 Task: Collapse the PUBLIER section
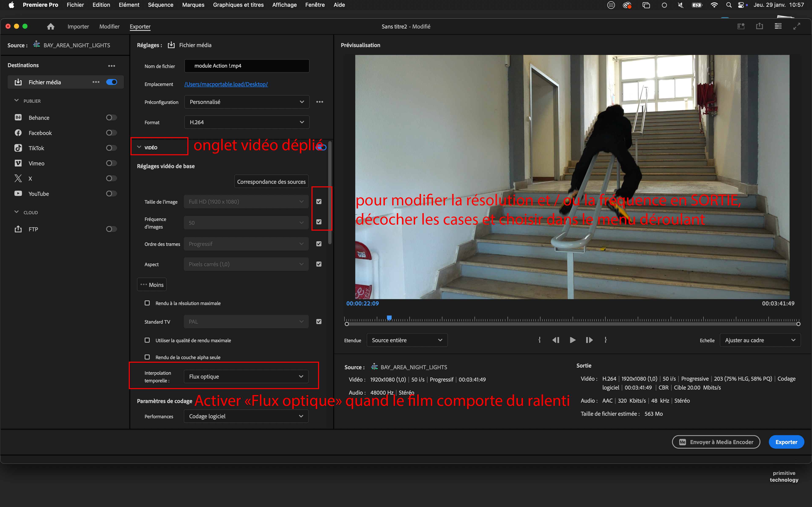coord(16,100)
